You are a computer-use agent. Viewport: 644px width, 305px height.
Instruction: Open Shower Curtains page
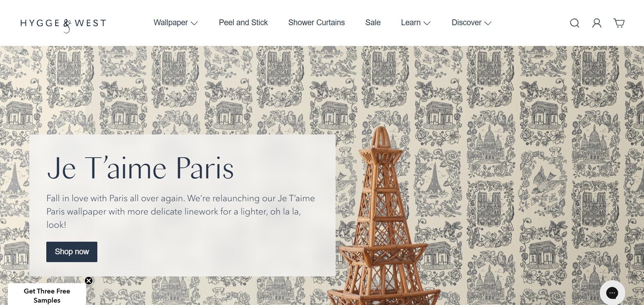pos(317,22)
